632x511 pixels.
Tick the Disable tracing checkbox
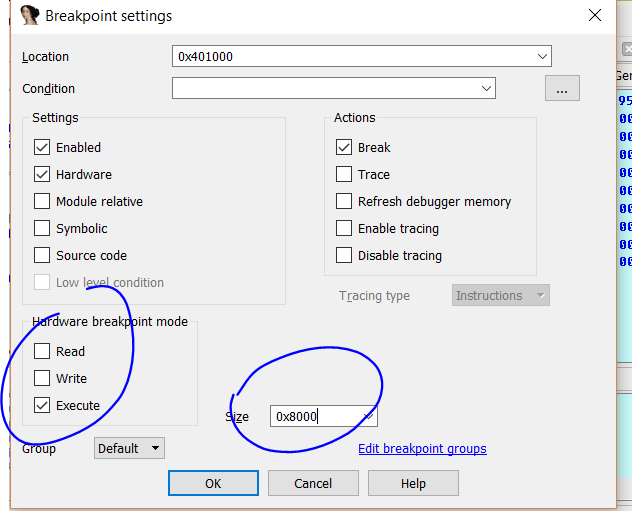(x=344, y=255)
